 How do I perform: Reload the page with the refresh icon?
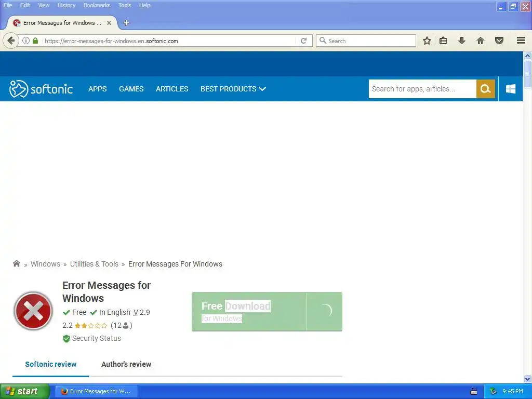(303, 41)
